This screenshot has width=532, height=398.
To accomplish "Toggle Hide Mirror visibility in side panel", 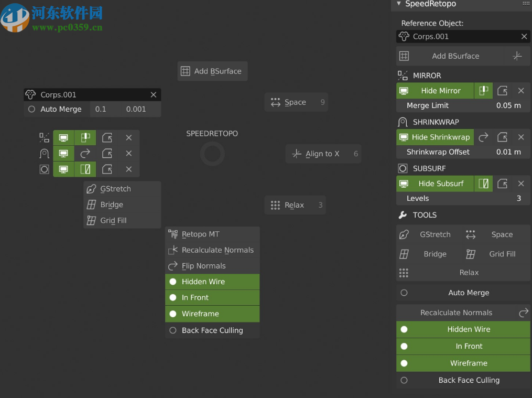I will 435,91.
